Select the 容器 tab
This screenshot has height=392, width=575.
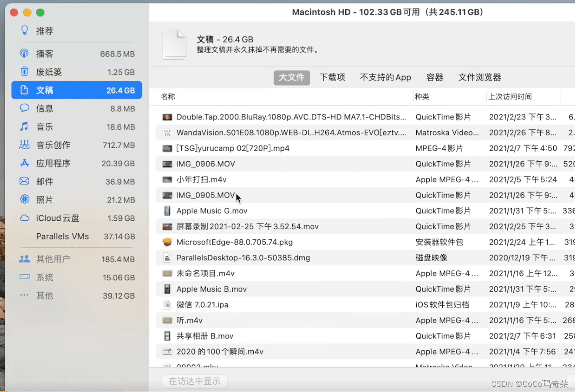(x=435, y=77)
